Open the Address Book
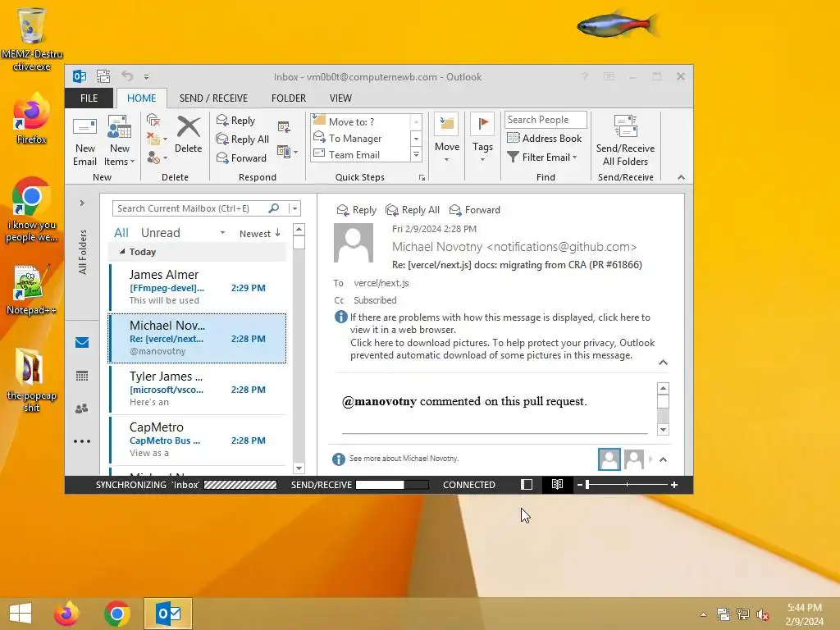 pyautogui.click(x=545, y=138)
